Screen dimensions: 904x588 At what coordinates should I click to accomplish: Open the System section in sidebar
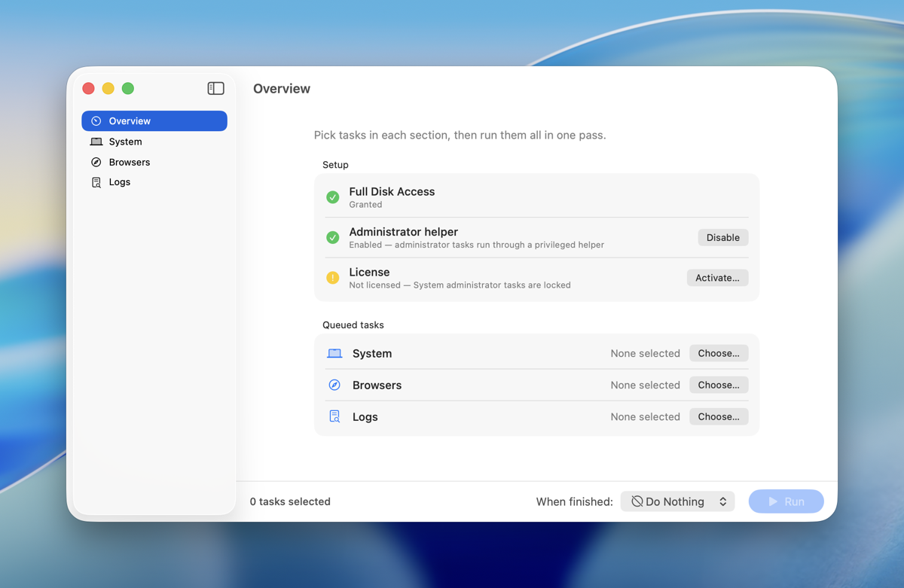154,142
